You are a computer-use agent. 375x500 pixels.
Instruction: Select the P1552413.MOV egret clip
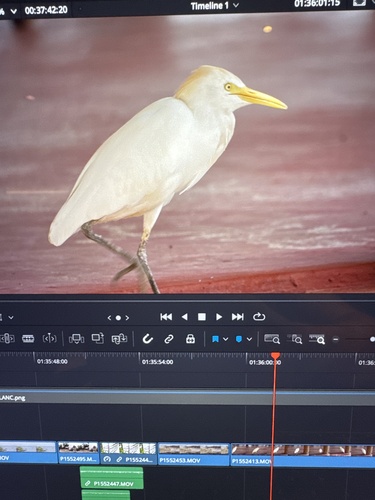click(x=303, y=455)
